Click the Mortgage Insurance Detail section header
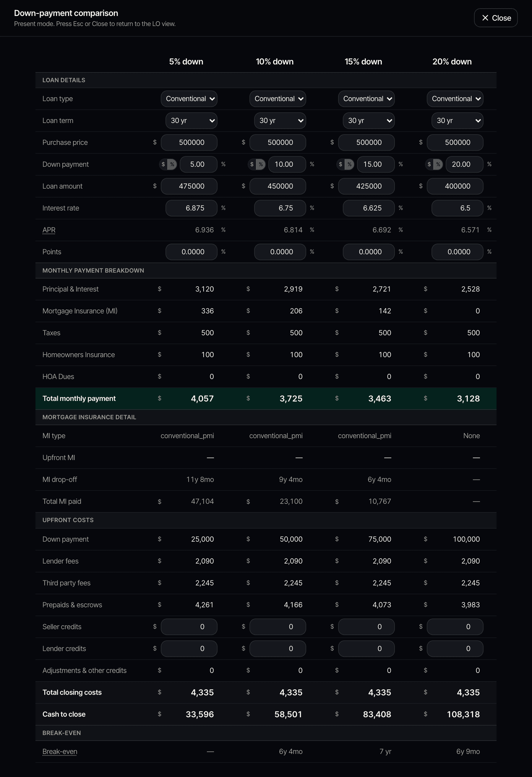532x777 pixels. click(266, 417)
